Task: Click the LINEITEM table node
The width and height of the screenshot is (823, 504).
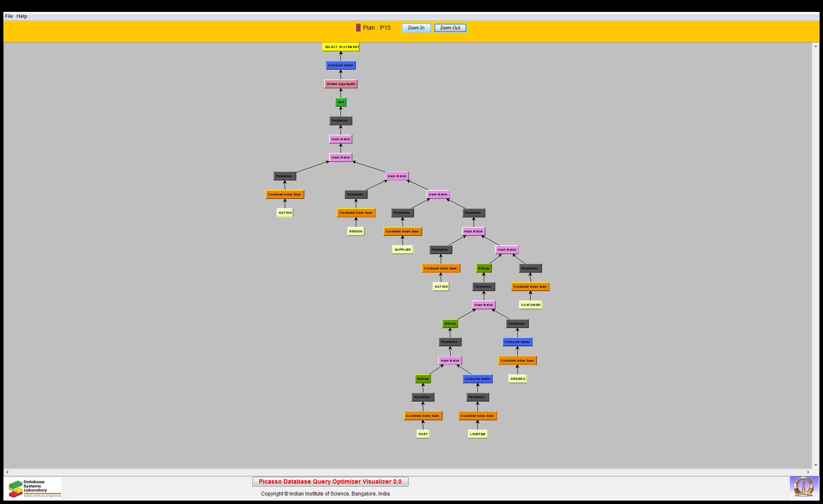Action: [x=477, y=434]
